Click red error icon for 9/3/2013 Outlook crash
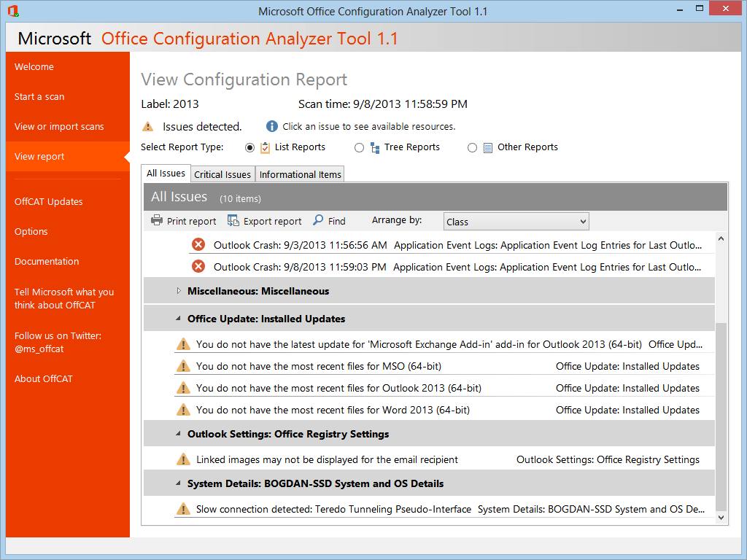 [198, 245]
